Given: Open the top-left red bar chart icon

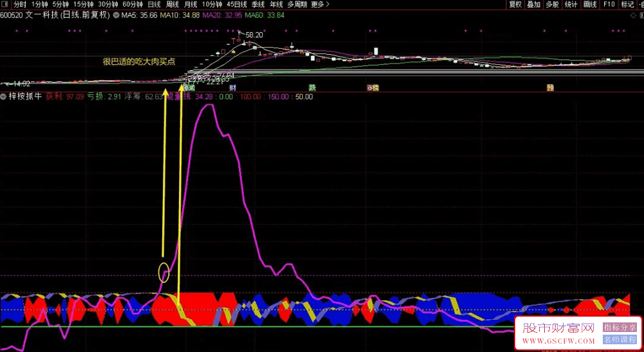Looking at the screenshot, I should tap(5, 4).
